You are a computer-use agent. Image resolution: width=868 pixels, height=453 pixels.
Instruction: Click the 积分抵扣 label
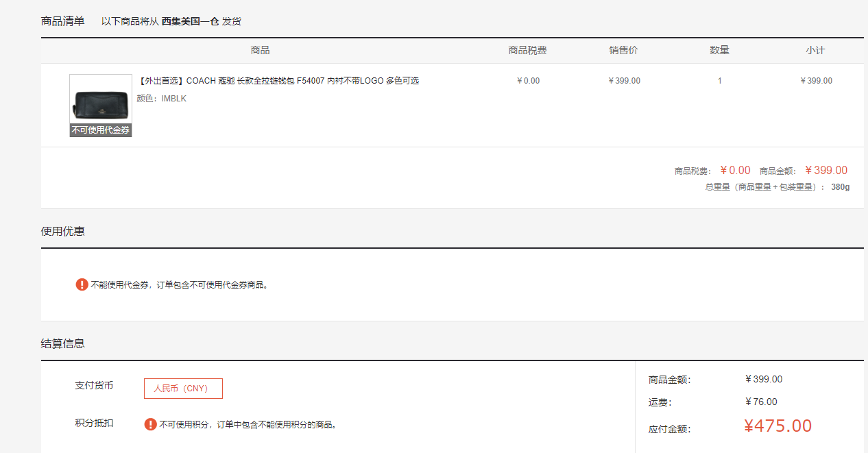pyautogui.click(x=94, y=423)
